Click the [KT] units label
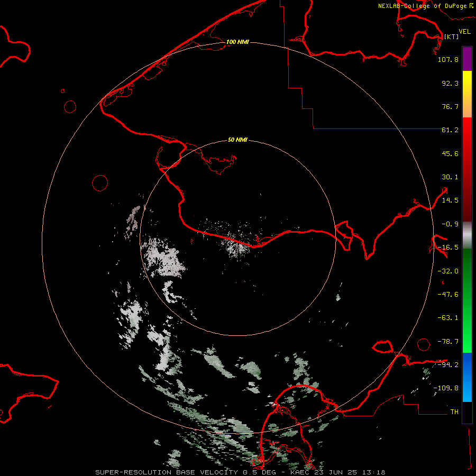This screenshot has height=476, width=476. (451, 36)
